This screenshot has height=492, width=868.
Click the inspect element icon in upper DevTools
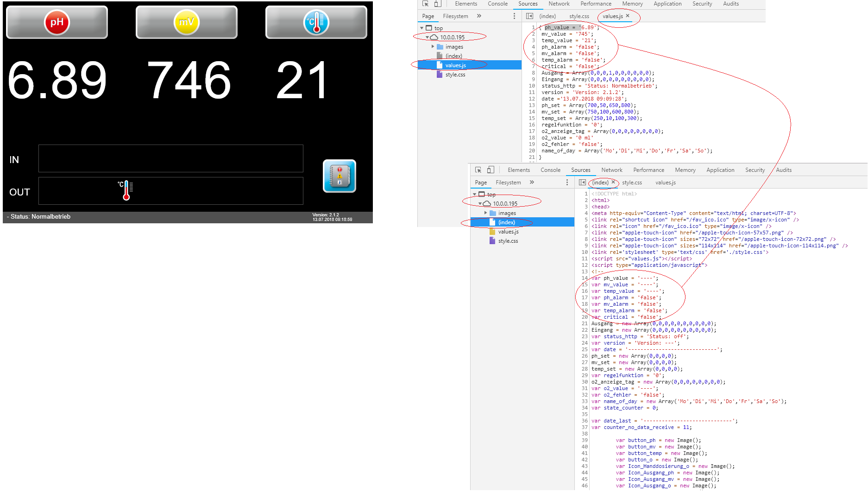click(x=426, y=4)
